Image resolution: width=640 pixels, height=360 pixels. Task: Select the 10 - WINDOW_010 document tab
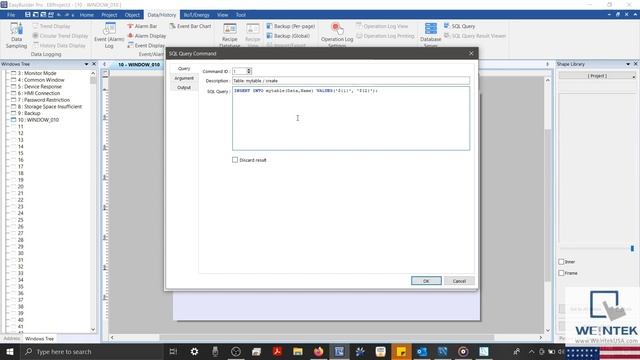(139, 64)
